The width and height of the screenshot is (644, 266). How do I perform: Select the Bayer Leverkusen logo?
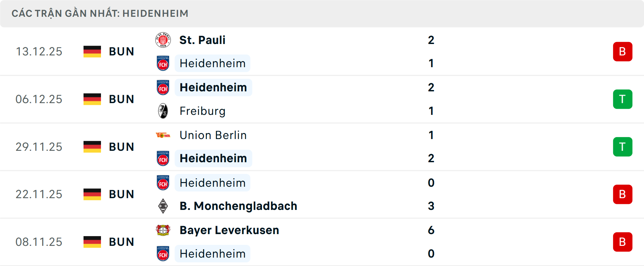click(x=163, y=230)
